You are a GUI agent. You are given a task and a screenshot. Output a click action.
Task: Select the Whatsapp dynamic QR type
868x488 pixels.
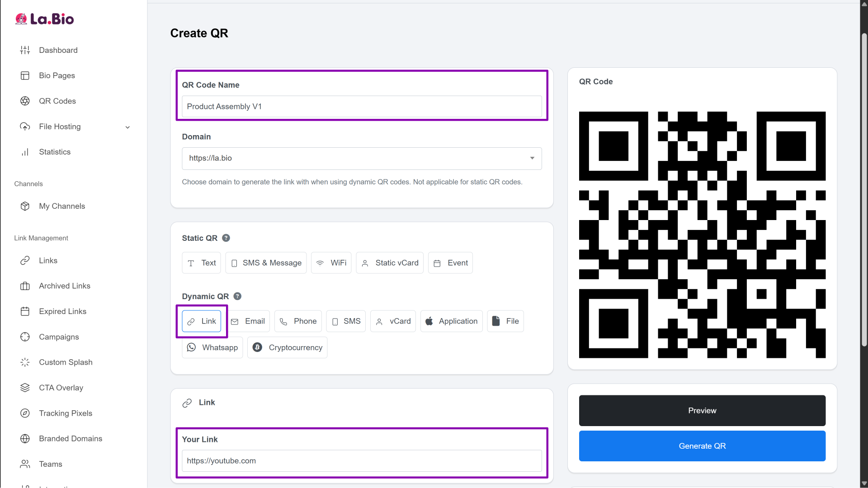pos(212,347)
